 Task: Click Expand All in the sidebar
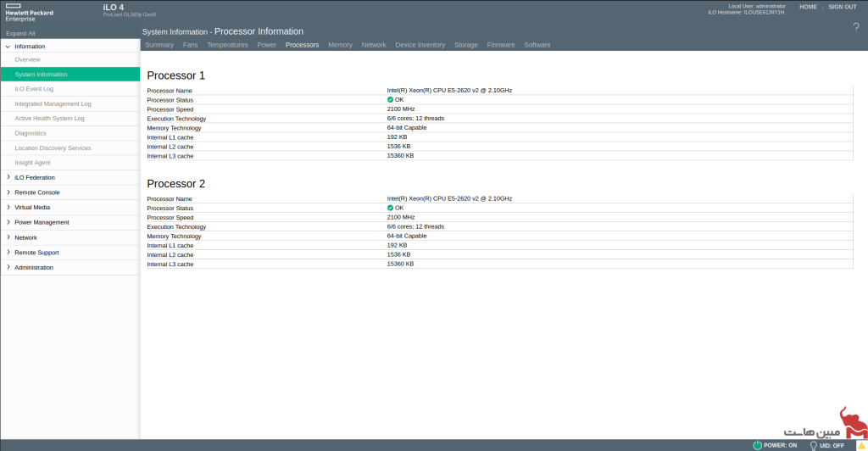[x=20, y=33]
